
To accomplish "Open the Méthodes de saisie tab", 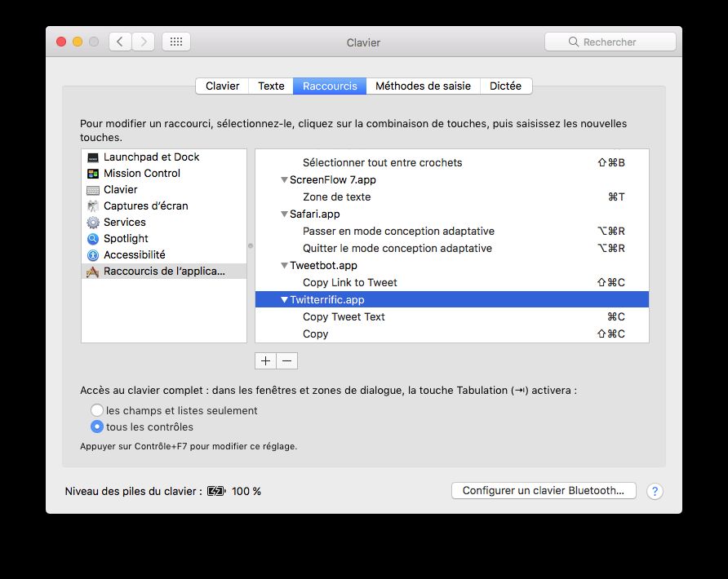I will click(423, 86).
